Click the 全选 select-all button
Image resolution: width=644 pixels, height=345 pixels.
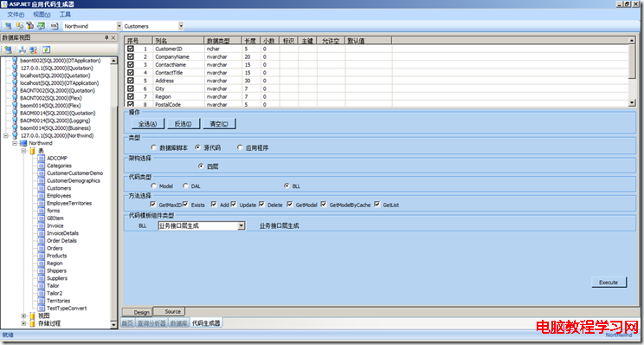click(x=148, y=123)
